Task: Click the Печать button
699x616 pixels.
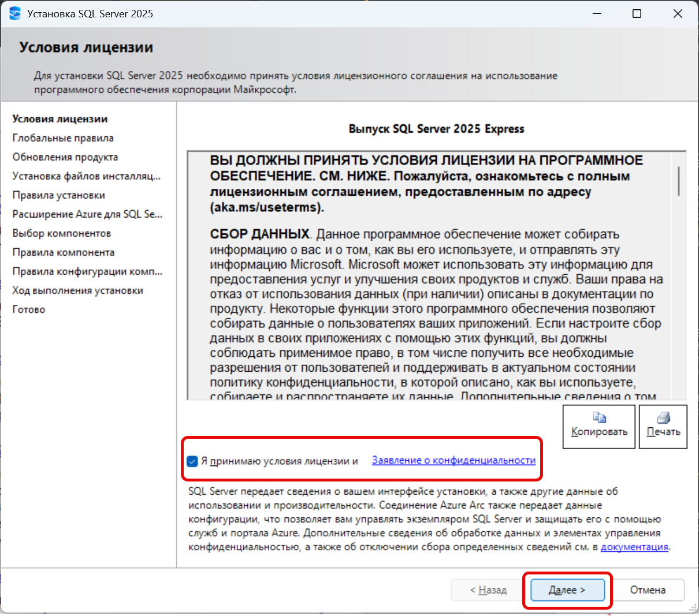Action: click(x=663, y=427)
